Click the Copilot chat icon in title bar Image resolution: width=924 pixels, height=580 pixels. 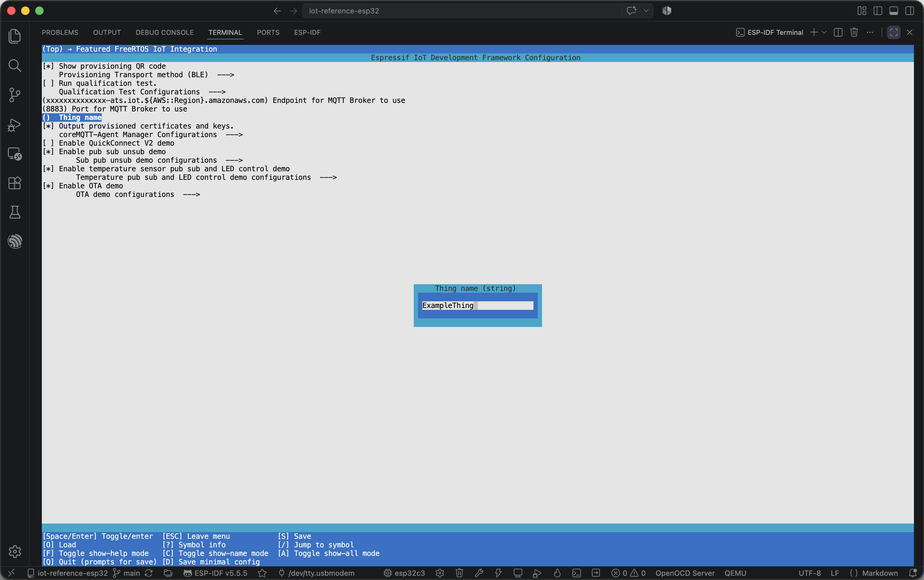[631, 11]
